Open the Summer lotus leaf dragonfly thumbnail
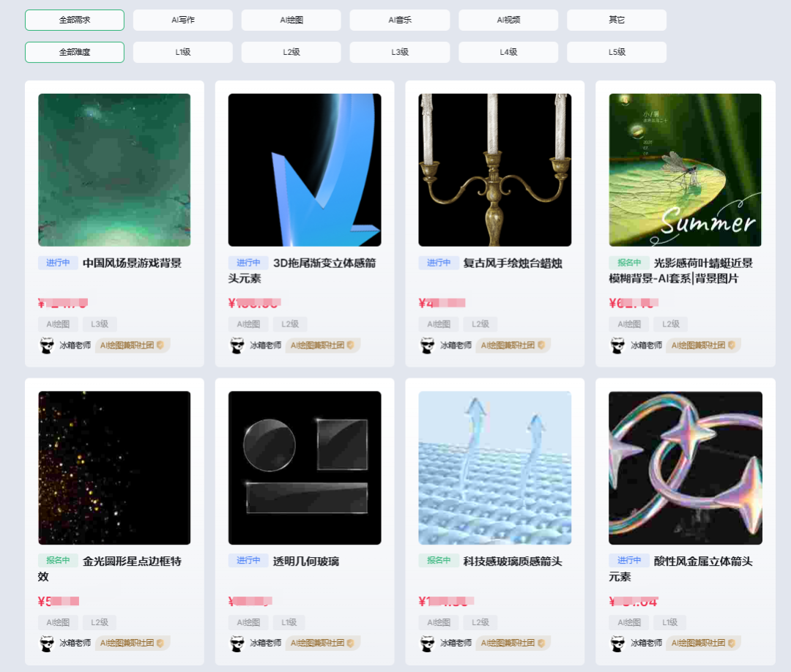 [685, 170]
